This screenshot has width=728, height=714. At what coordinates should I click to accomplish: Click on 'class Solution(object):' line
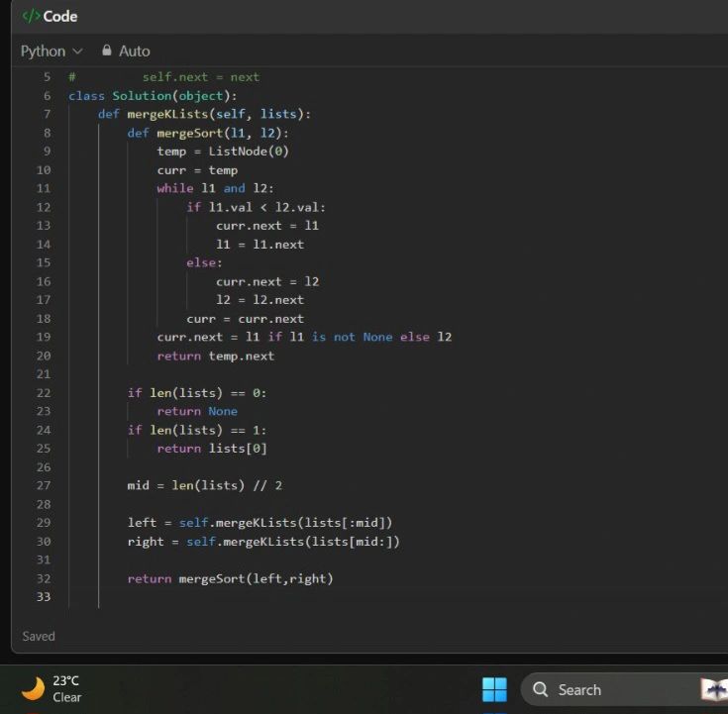(153, 96)
